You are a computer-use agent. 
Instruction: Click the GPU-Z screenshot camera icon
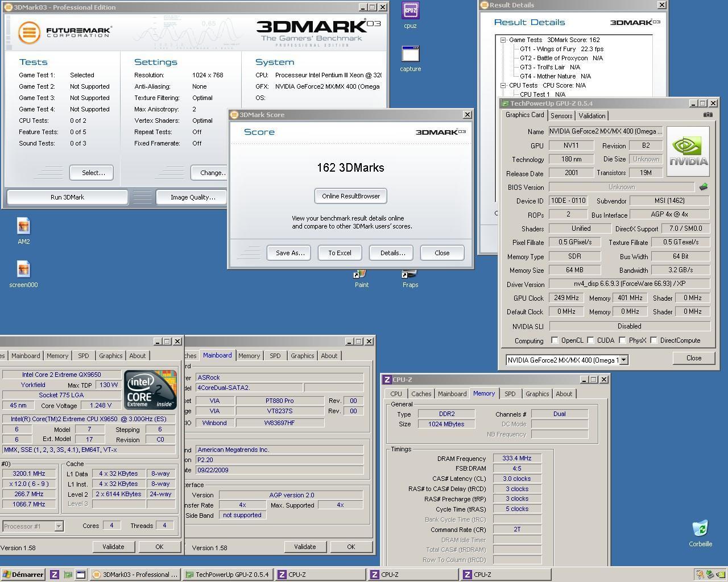point(708,115)
